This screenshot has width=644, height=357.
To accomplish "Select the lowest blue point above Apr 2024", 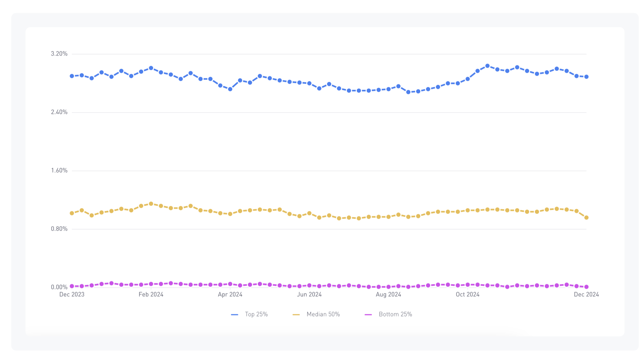I will point(230,89).
